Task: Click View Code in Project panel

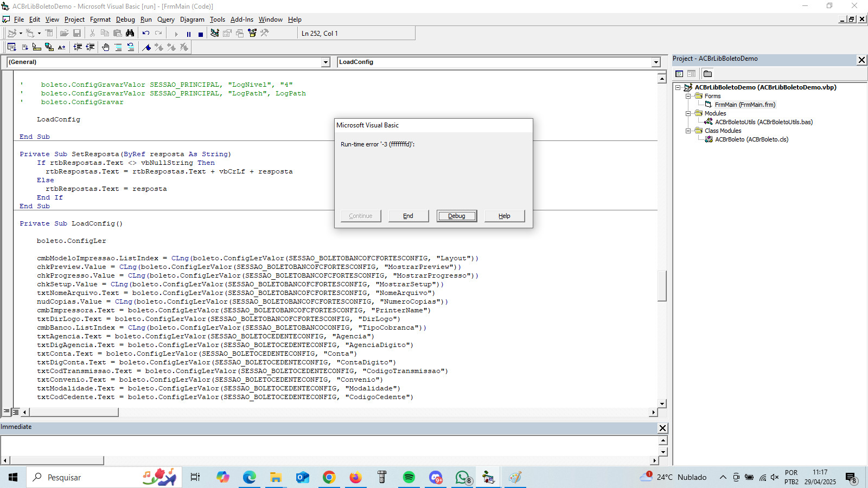Action: pos(679,74)
